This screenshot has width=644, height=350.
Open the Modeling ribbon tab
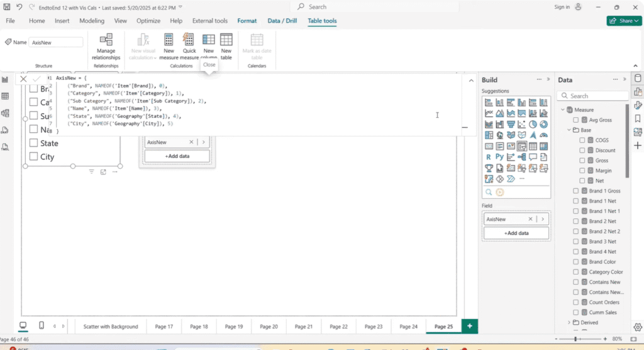[x=92, y=21]
